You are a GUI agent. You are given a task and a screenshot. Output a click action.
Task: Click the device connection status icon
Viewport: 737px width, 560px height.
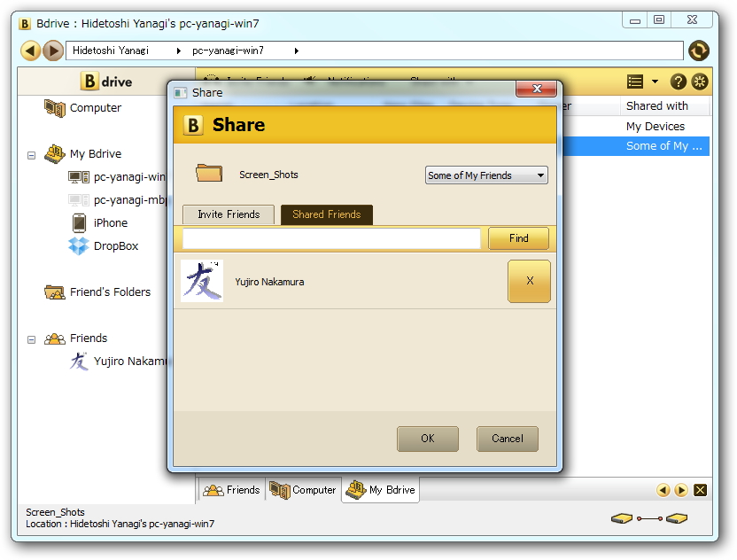point(649,518)
